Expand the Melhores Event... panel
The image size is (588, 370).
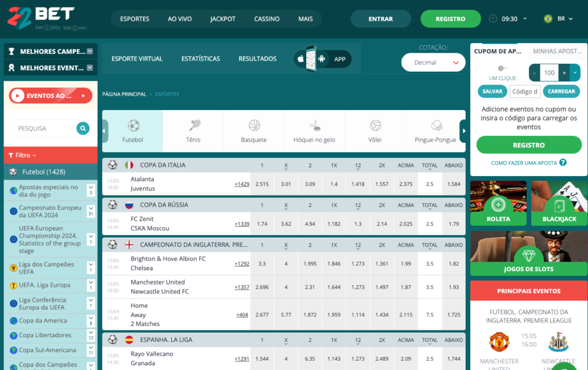pos(90,68)
